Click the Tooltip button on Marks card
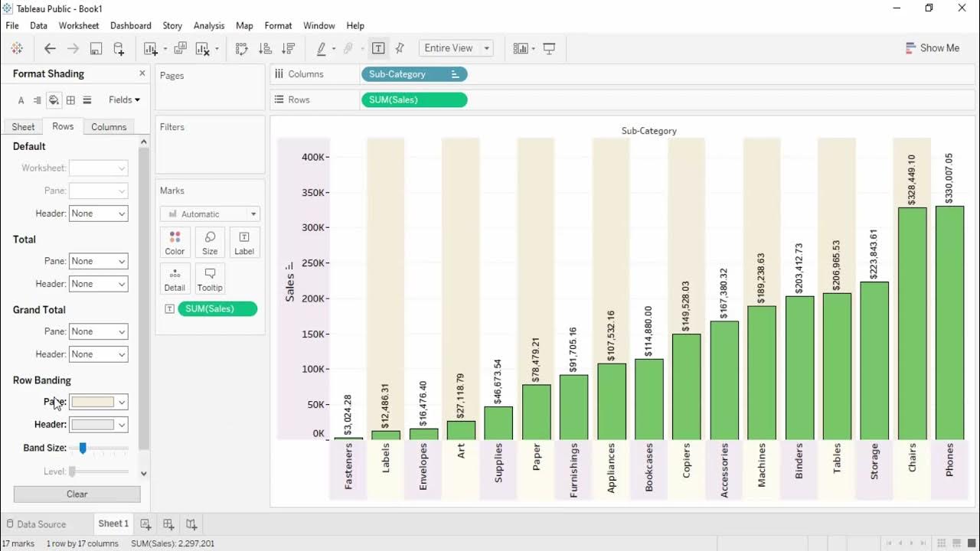 (x=210, y=279)
